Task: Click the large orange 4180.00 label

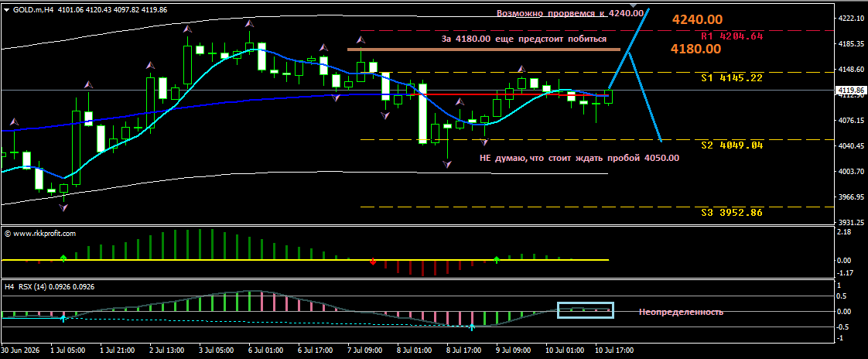Action: click(x=695, y=49)
